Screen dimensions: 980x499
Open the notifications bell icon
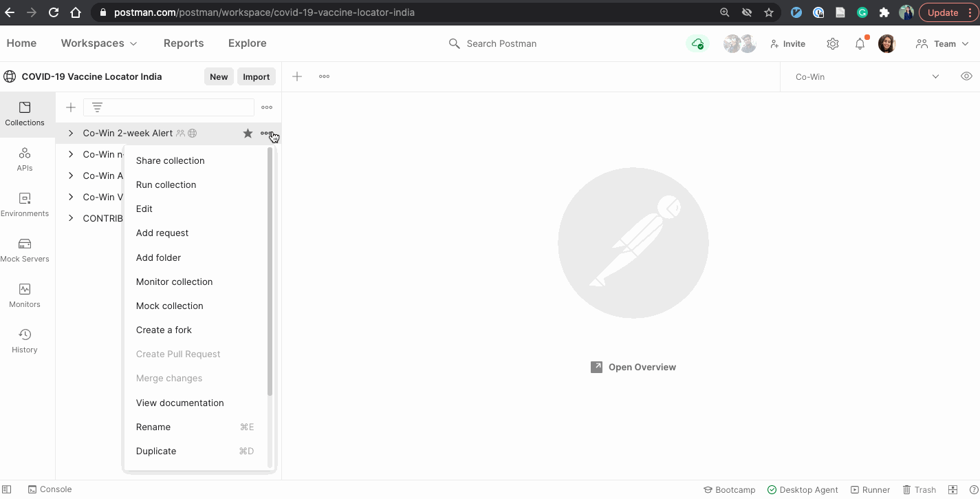[860, 43]
